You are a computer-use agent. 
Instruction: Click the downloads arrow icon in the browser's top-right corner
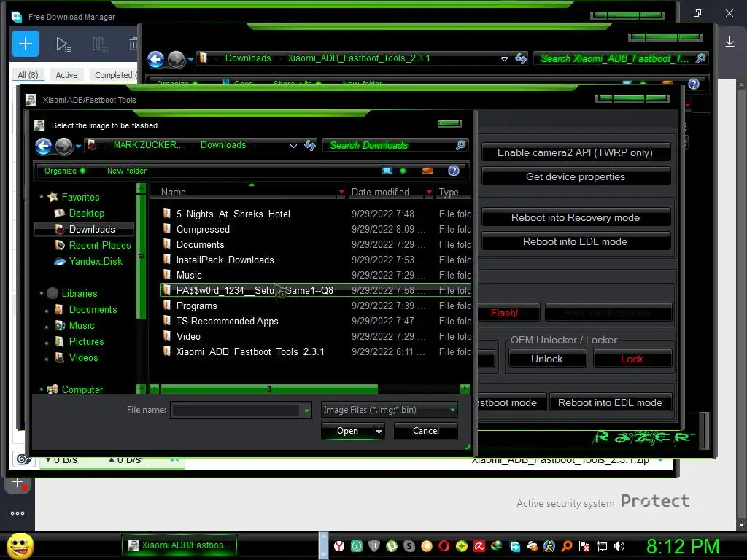[729, 42]
